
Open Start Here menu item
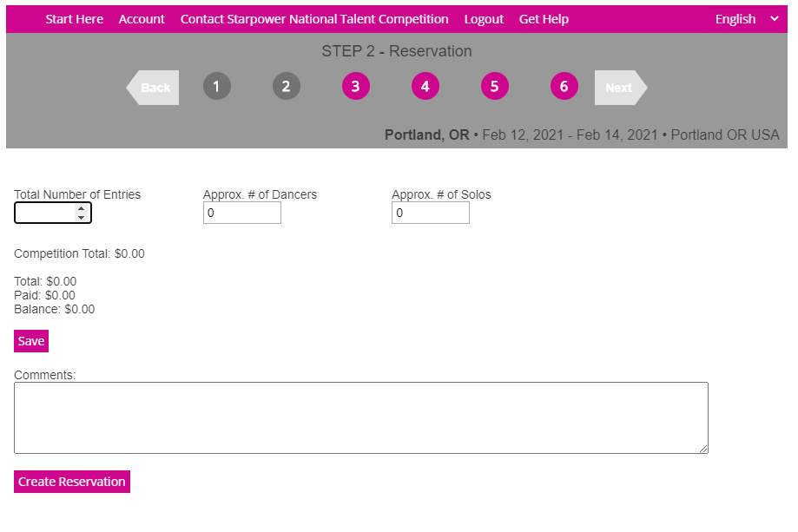pyautogui.click(x=74, y=19)
